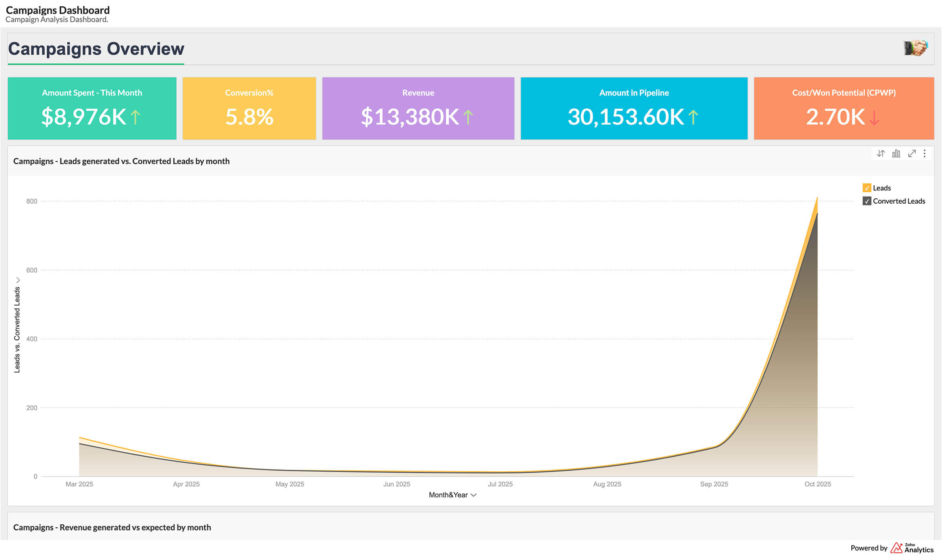The height and width of the screenshot is (560, 942).
Task: Open the chart's three-dot options menu
Action: click(x=925, y=153)
